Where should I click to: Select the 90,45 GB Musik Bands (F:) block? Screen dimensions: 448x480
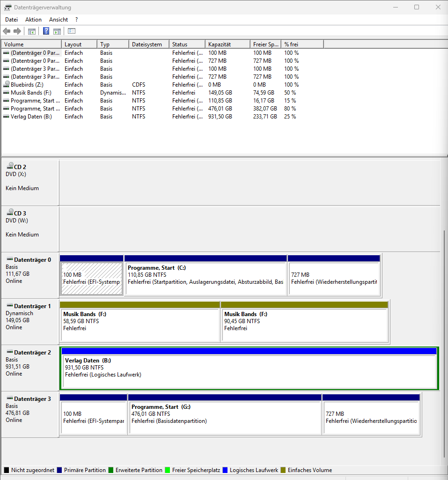(304, 322)
